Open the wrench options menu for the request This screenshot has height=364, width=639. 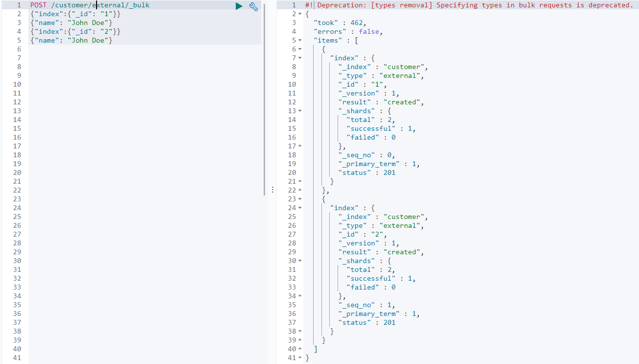pos(253,6)
